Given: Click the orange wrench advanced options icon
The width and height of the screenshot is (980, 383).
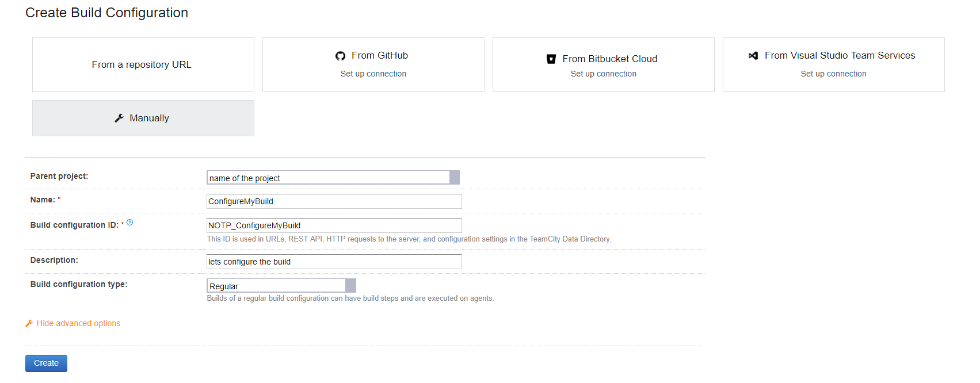Looking at the screenshot, I should pyautogui.click(x=29, y=323).
